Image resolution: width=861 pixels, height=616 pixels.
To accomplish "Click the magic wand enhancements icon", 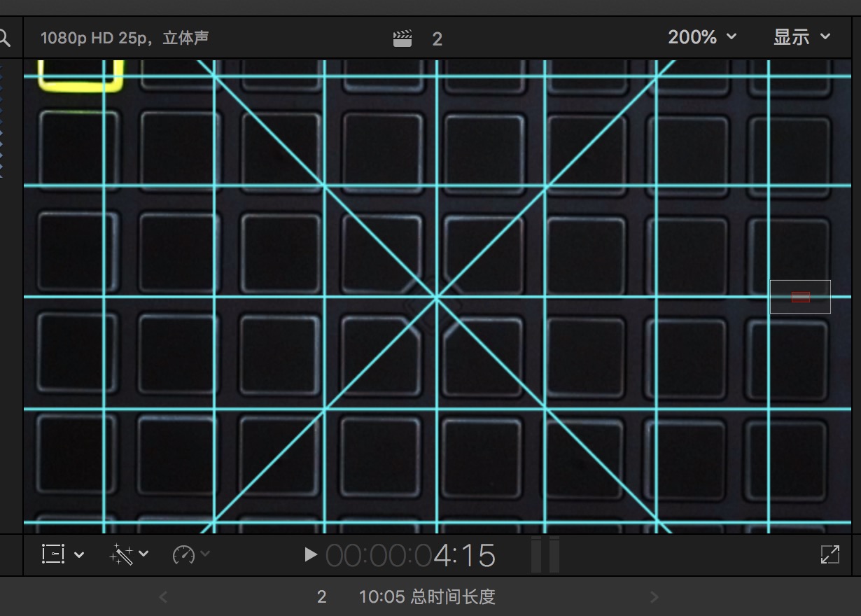I will click(121, 555).
